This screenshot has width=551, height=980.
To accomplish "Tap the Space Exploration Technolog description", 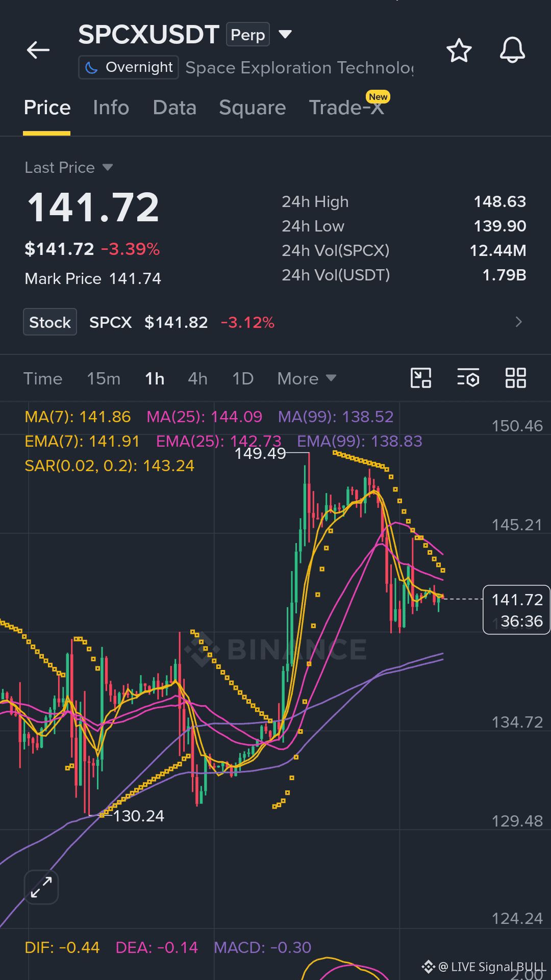I will 299,67.
